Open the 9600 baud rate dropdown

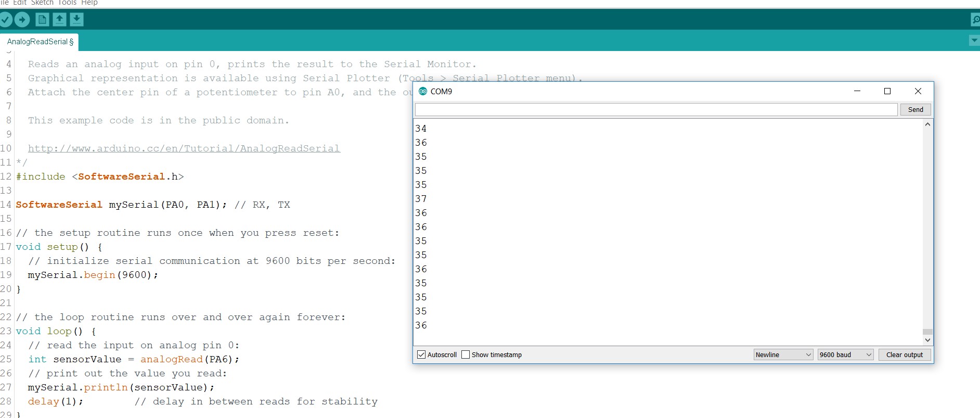[845, 354]
